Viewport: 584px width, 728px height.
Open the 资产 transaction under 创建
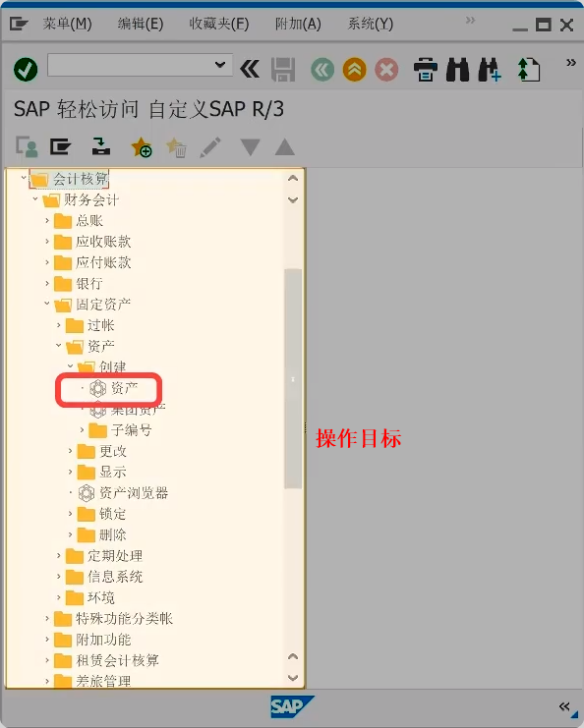tap(114, 388)
